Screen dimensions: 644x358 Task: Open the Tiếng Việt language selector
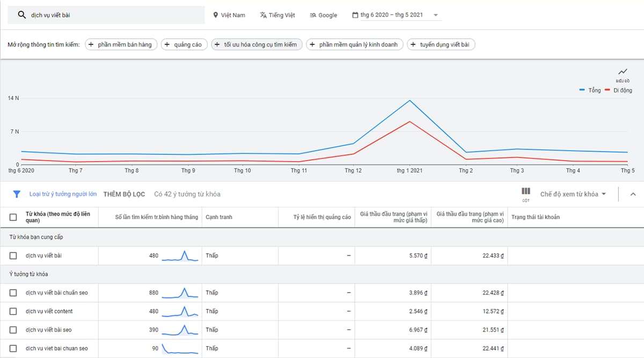277,15
